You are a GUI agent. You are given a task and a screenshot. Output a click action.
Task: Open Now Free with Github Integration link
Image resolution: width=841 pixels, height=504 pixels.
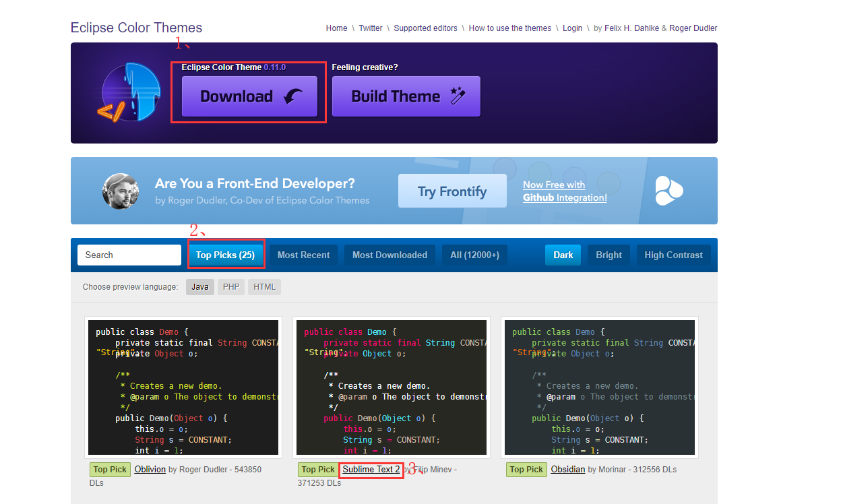pyautogui.click(x=565, y=191)
